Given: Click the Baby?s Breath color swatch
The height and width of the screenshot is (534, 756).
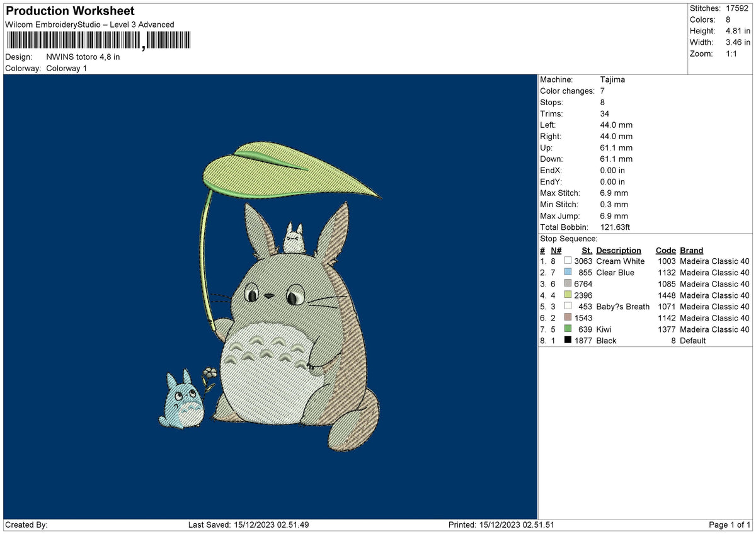Looking at the screenshot, I should 568,306.
